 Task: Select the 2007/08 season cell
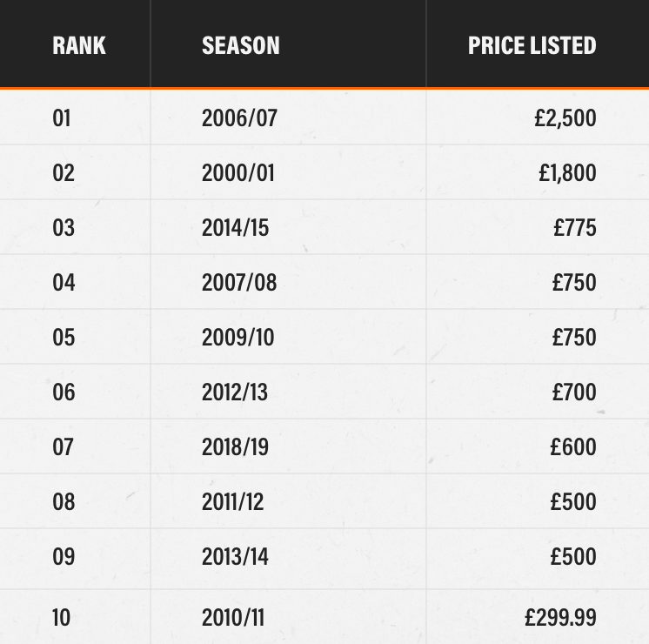pos(239,282)
